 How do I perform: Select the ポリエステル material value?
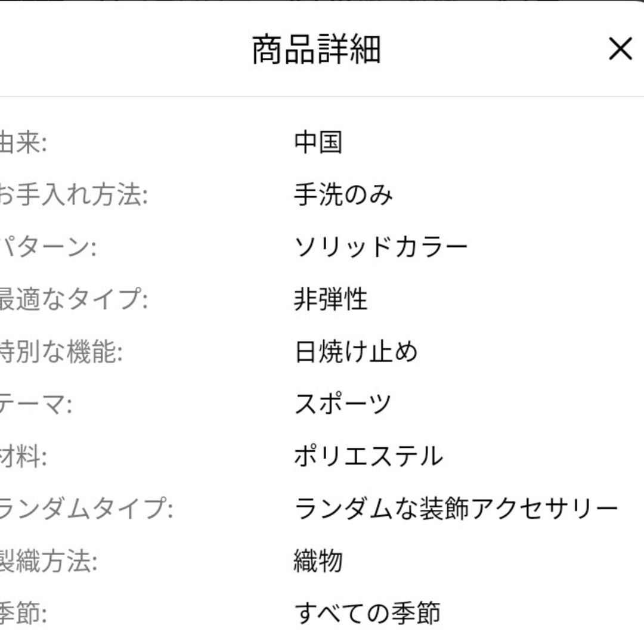coord(369,456)
